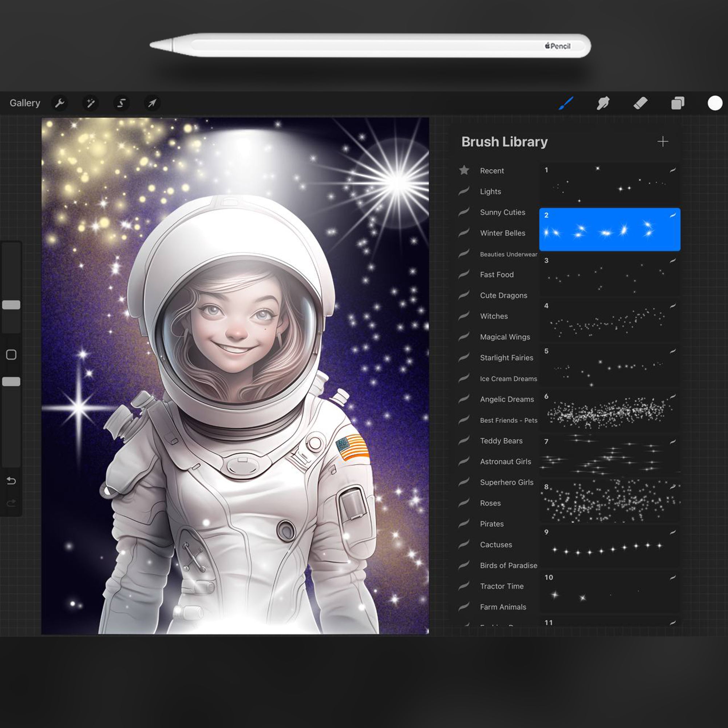
Task: Activate the Selection S tool
Action: [121, 103]
